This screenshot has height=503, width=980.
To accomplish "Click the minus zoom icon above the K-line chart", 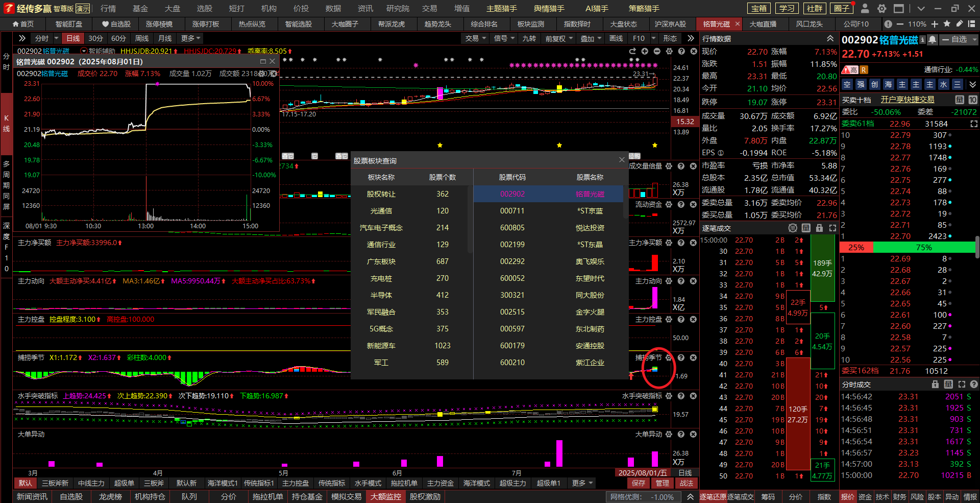I will tap(657, 51).
